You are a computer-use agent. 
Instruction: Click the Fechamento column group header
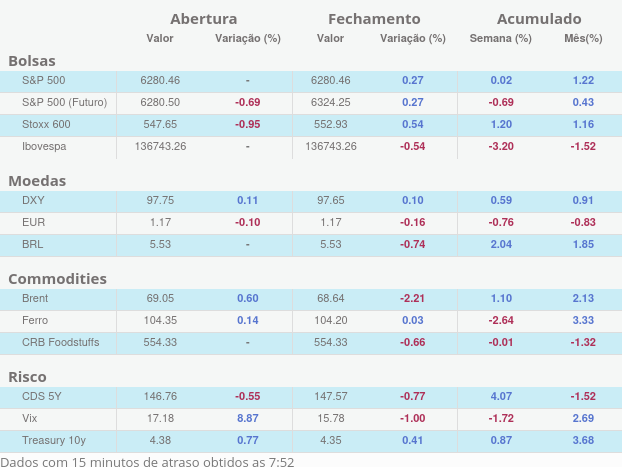pos(374,19)
